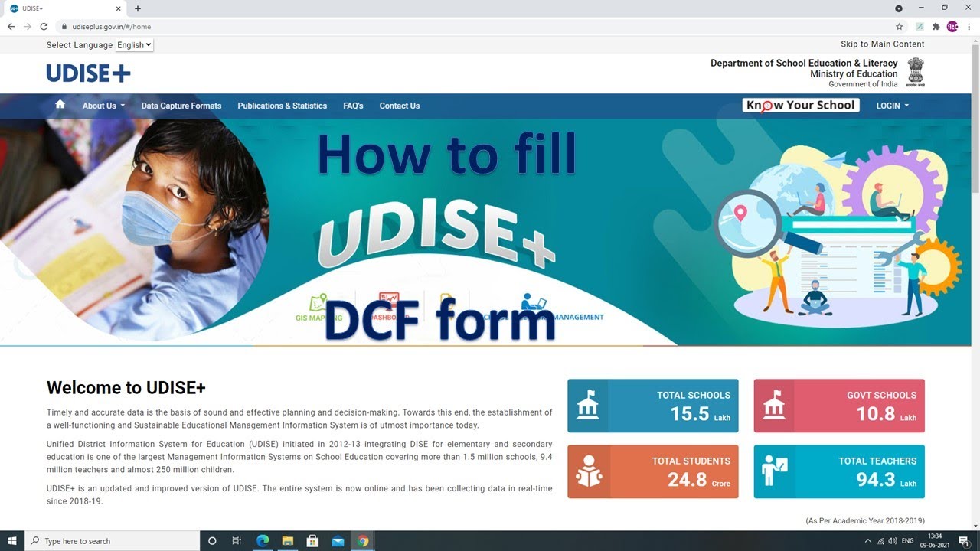
Task: Click the teacher icon in Total Teachers card
Action: pyautogui.click(x=775, y=471)
